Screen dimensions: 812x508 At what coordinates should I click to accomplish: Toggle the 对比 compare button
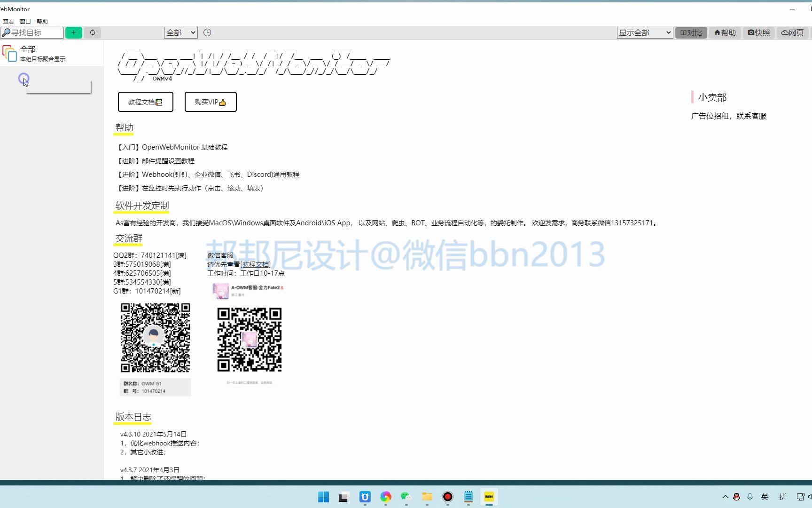click(691, 32)
